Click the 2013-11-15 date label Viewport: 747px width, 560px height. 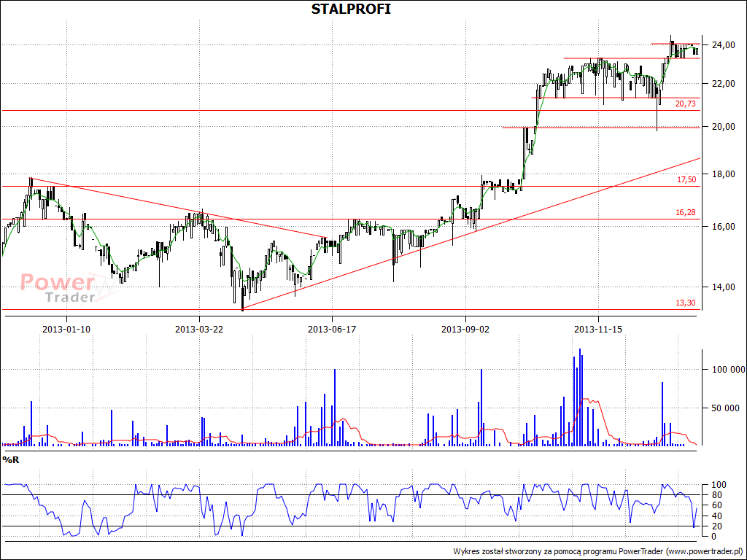(598, 329)
